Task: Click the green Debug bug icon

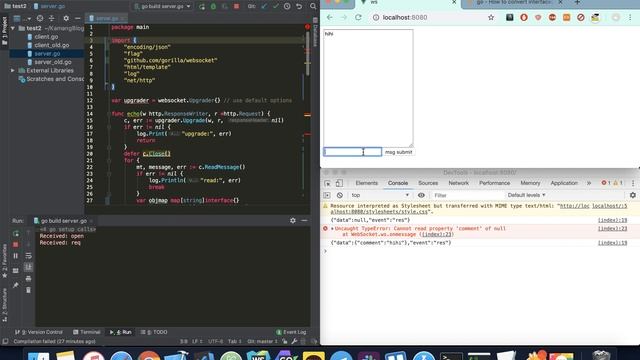Action: tap(213, 6)
